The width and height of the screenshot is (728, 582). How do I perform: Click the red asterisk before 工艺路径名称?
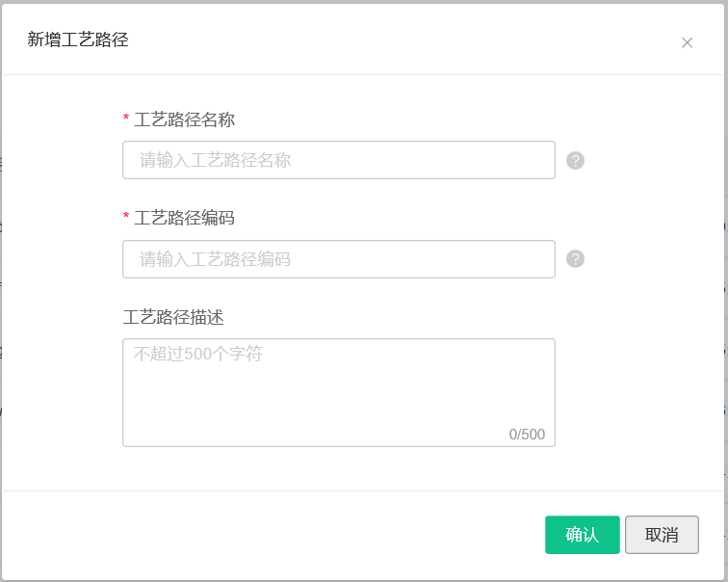pos(126,117)
